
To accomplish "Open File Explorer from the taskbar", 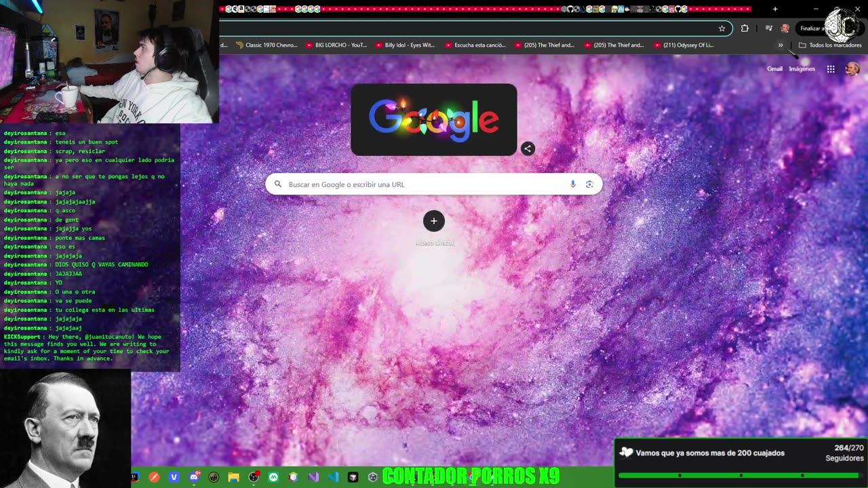I will click(x=234, y=477).
